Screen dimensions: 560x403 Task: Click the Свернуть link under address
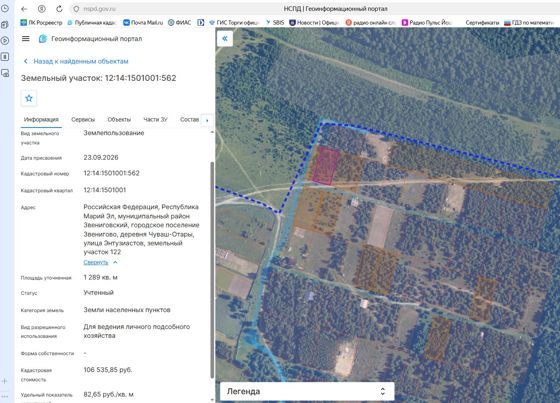[x=96, y=262]
